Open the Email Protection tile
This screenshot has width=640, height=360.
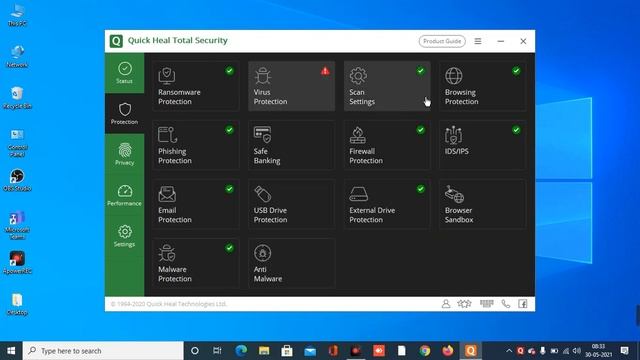coord(196,204)
